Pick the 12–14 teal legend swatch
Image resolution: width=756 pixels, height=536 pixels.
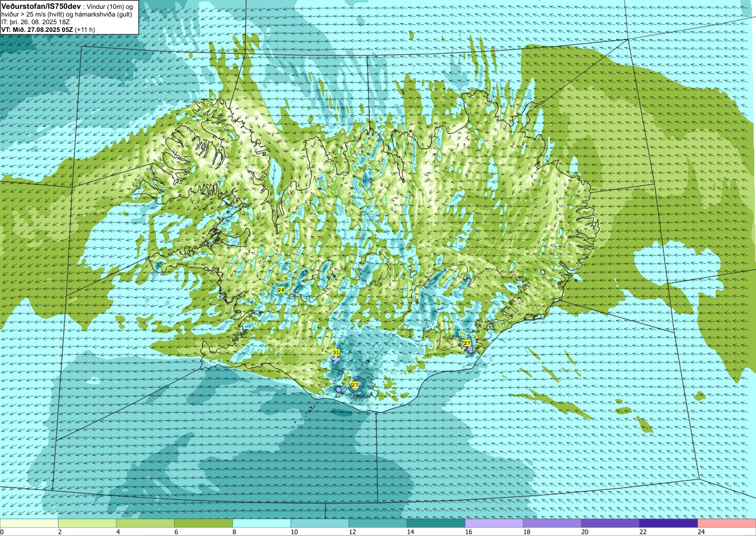pyautogui.click(x=378, y=523)
